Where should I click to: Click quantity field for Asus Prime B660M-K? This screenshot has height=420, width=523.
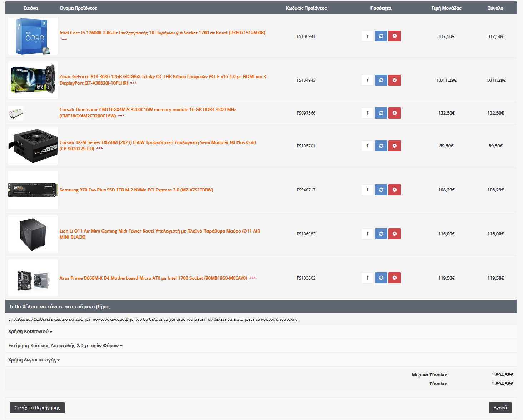[x=367, y=277]
